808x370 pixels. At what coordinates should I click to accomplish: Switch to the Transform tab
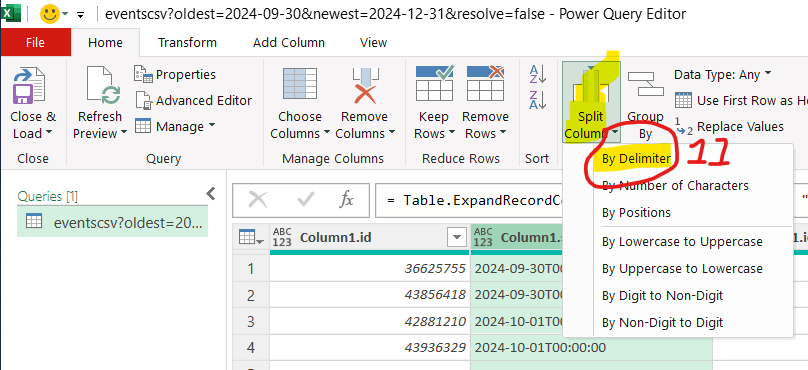click(x=187, y=42)
